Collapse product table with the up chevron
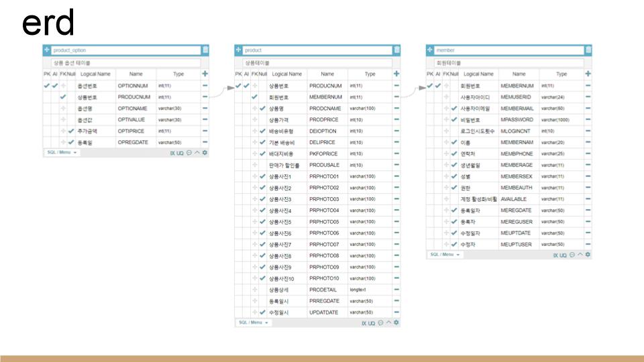The width and height of the screenshot is (644, 362). (x=388, y=322)
